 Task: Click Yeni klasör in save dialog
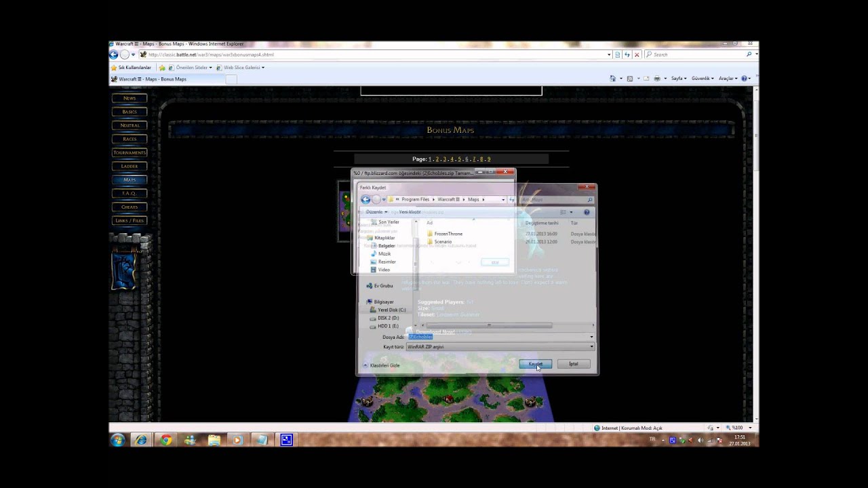(410, 212)
